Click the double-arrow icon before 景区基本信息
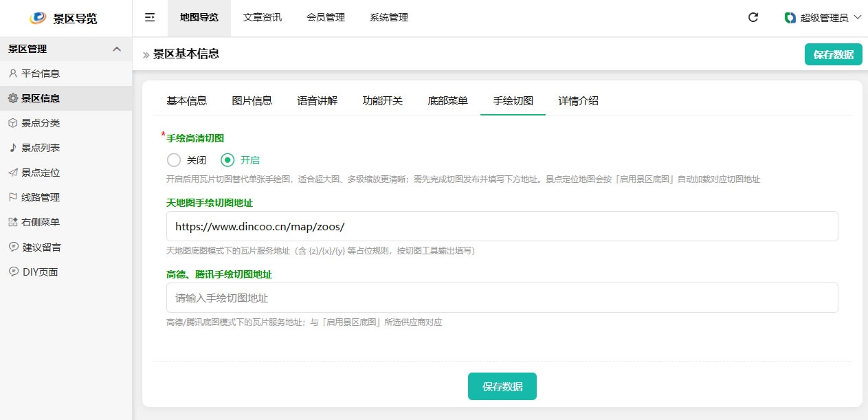The height and width of the screenshot is (420, 868). tap(146, 55)
